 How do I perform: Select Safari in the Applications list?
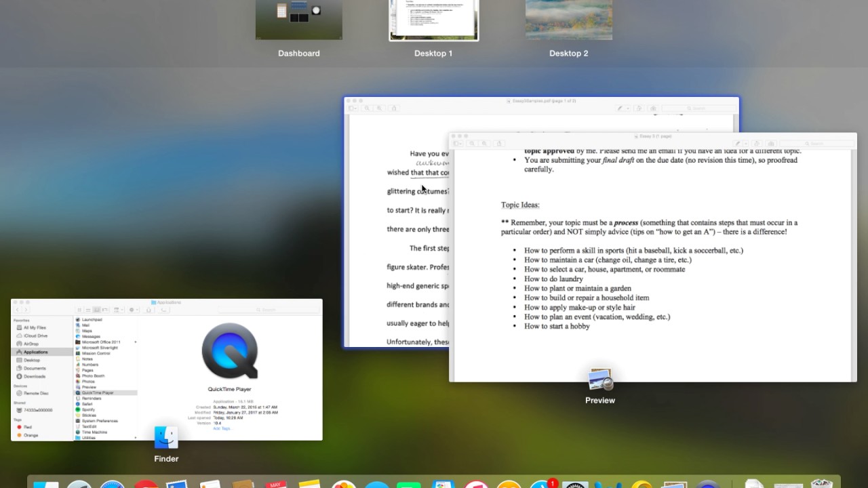pyautogui.click(x=87, y=404)
